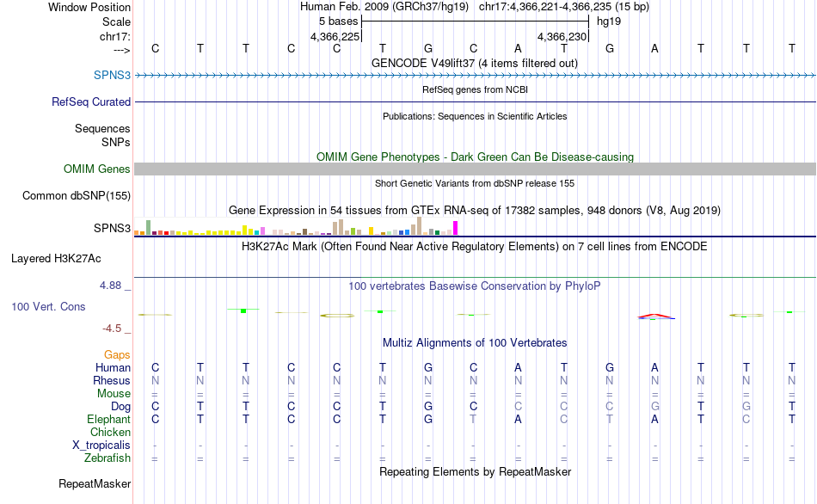Click the RefSeq genes from NCBI title

[475, 89]
